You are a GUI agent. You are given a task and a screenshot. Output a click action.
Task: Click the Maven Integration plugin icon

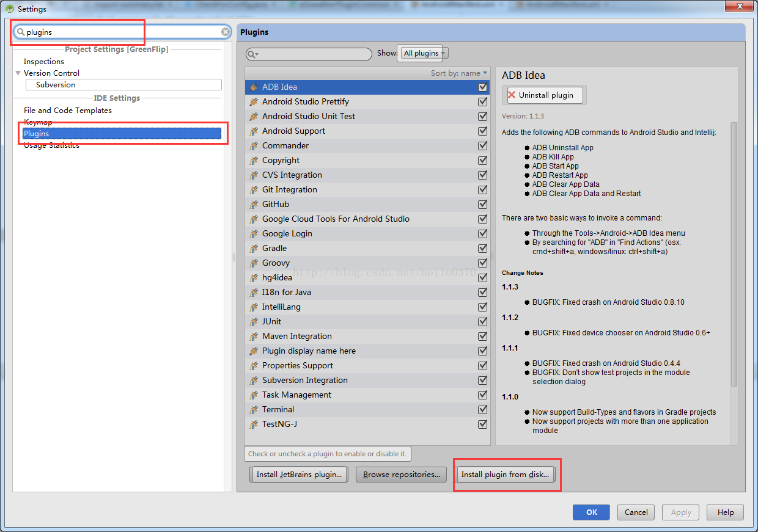pos(254,336)
